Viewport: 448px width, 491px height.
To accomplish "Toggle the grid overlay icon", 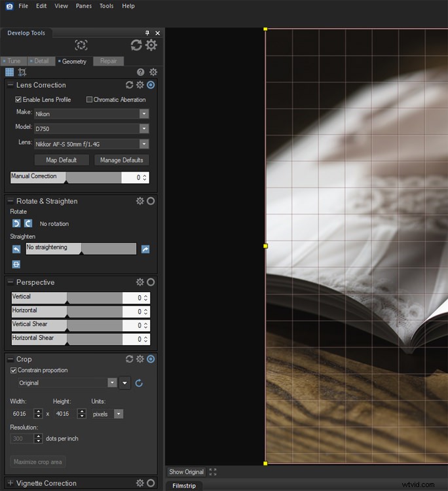I will [x=9, y=72].
